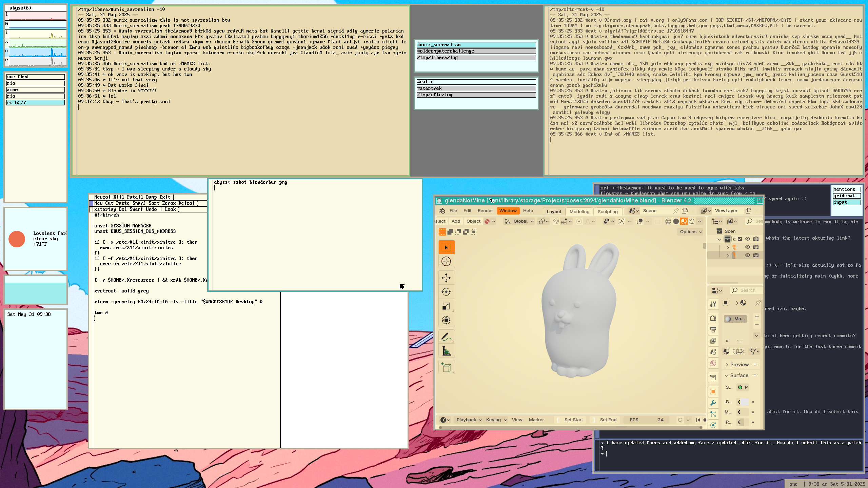Switch viewport to Material Preview shading
868x488 pixels.
[684, 221]
